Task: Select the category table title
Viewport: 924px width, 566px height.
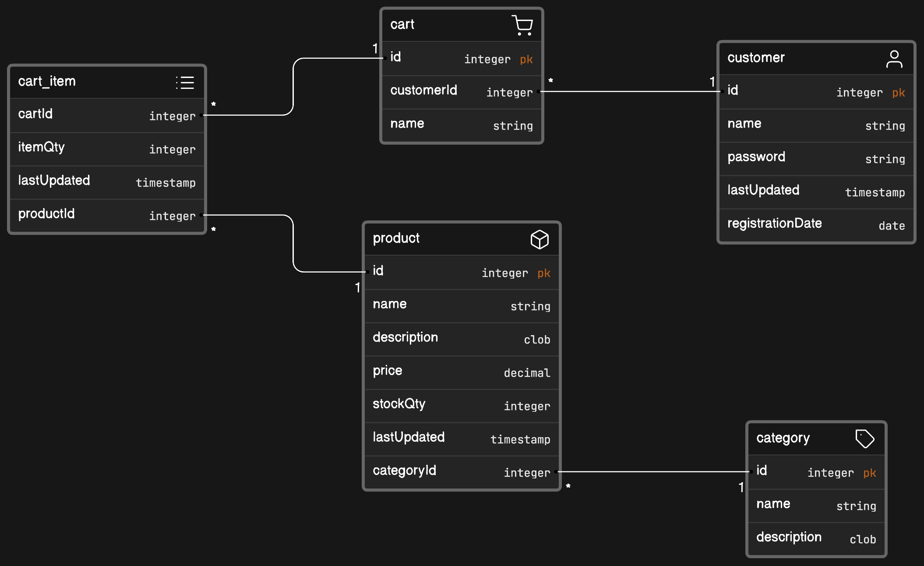Action: [x=783, y=438]
